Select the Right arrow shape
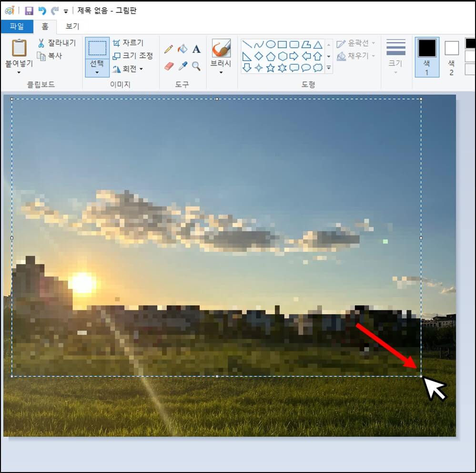The image size is (476, 473). [x=294, y=57]
